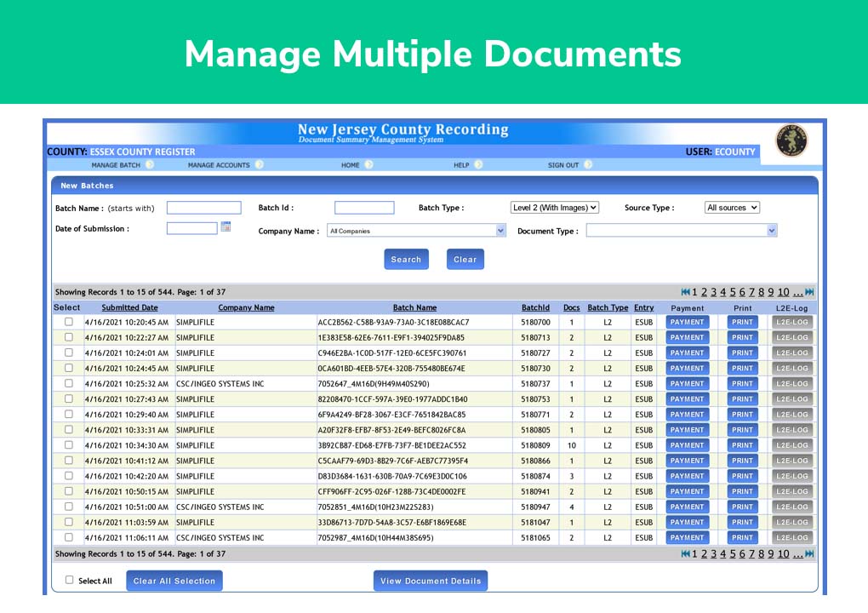
Task: Focus the Batch Name input field
Action: 203,208
